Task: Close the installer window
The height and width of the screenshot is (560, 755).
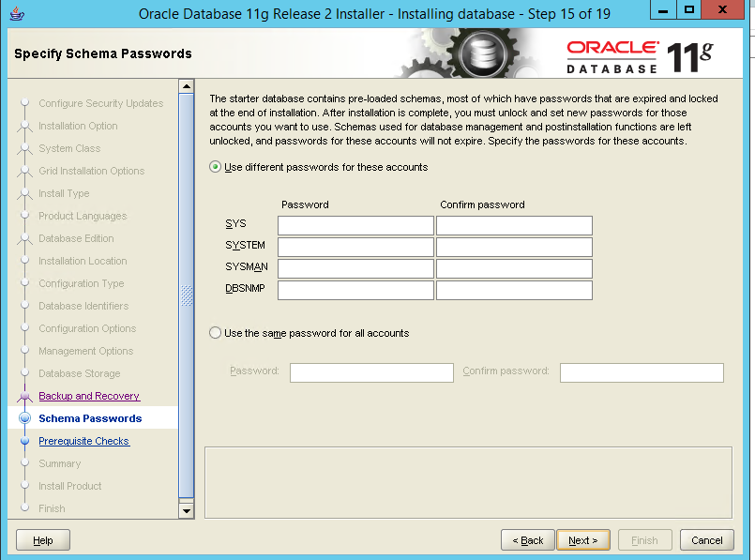Action: [722, 9]
